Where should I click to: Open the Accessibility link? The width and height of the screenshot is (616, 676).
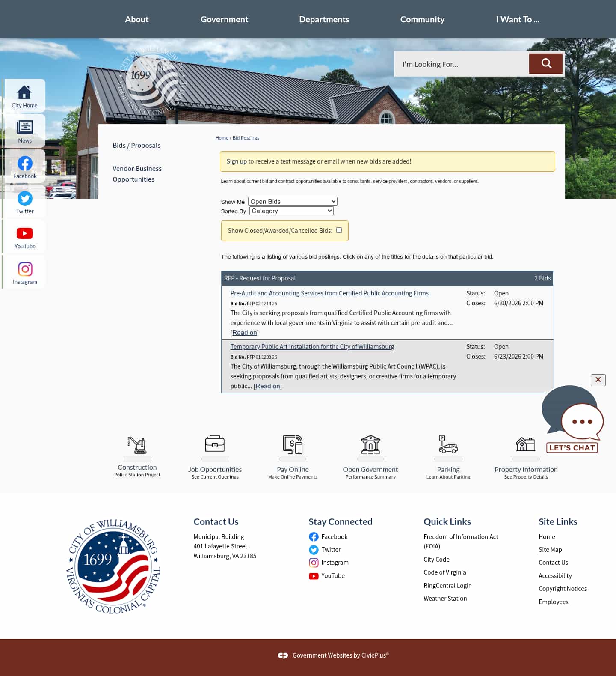coord(555,576)
